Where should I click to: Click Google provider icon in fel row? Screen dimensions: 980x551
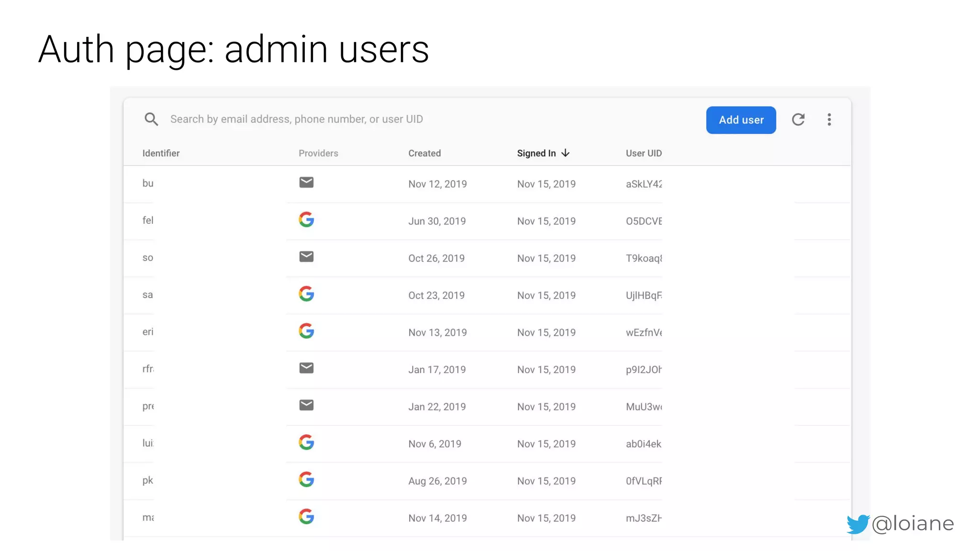tap(306, 220)
